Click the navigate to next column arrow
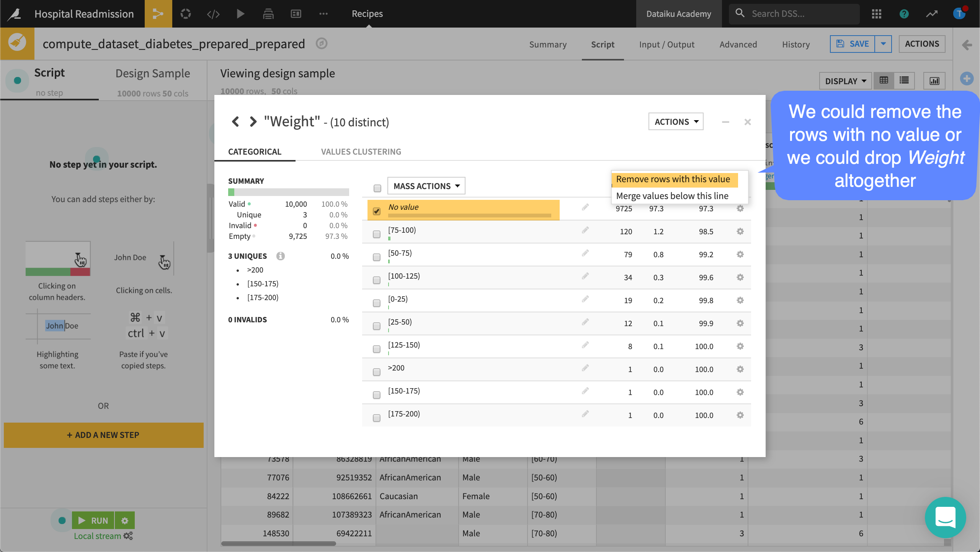980x552 pixels. click(x=252, y=122)
